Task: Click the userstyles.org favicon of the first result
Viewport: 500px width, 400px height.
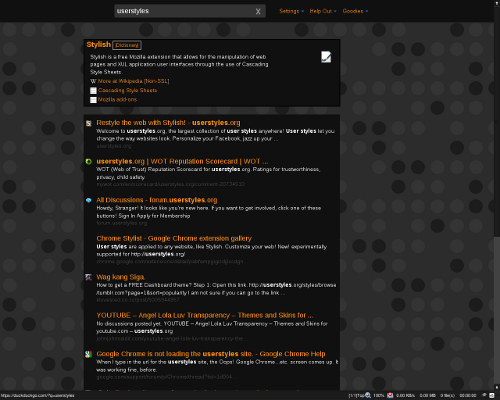Action: pyautogui.click(x=89, y=123)
